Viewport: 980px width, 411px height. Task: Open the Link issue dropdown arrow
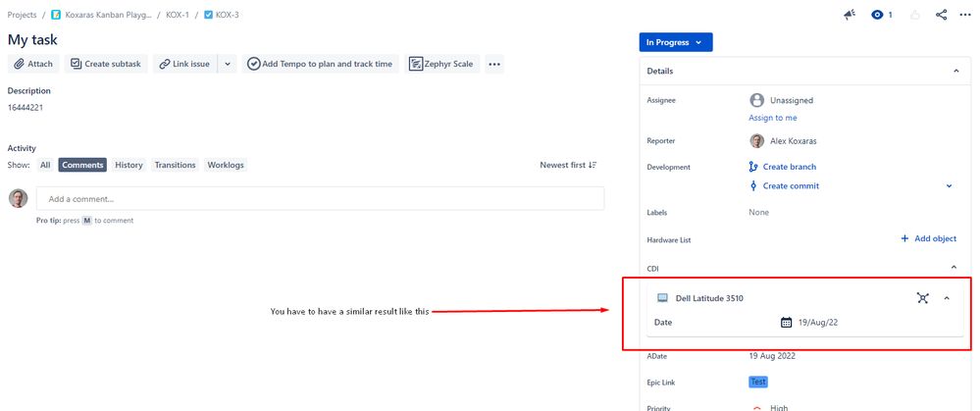click(228, 64)
